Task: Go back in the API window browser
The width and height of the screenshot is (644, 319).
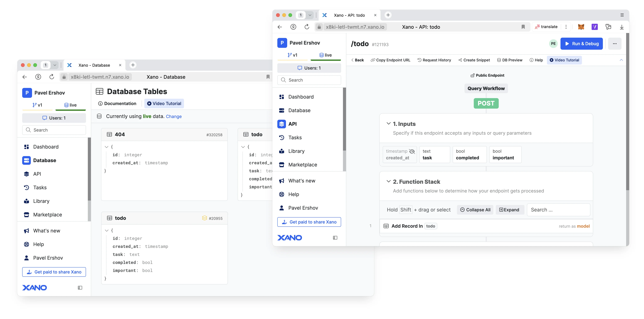Action: pos(280,27)
